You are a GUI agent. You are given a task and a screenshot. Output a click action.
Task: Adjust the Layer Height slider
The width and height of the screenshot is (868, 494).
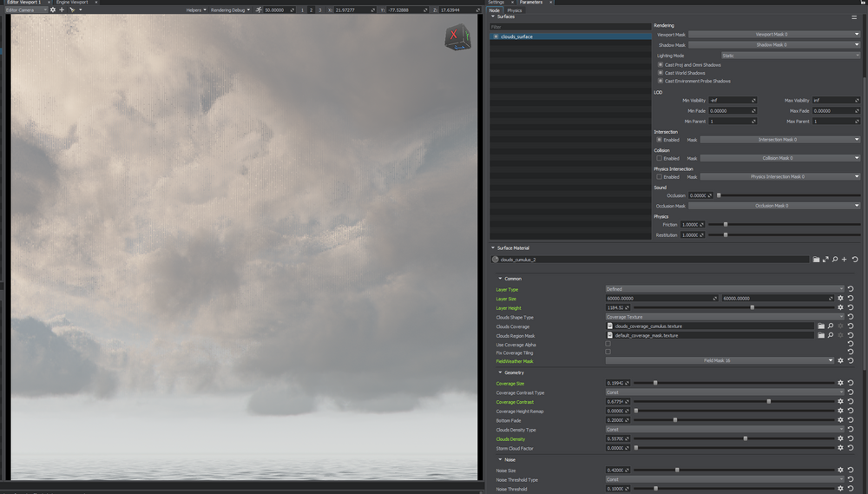coord(734,307)
